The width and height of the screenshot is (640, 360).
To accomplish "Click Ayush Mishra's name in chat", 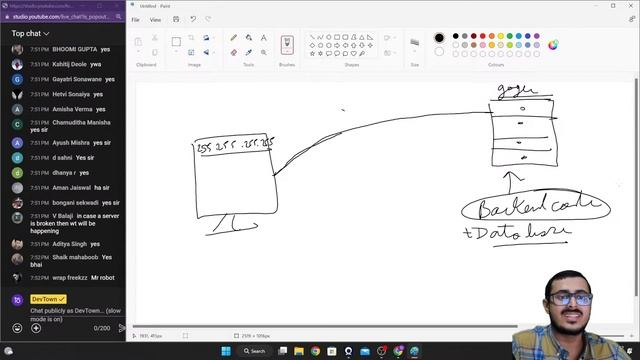I will 72,143.
